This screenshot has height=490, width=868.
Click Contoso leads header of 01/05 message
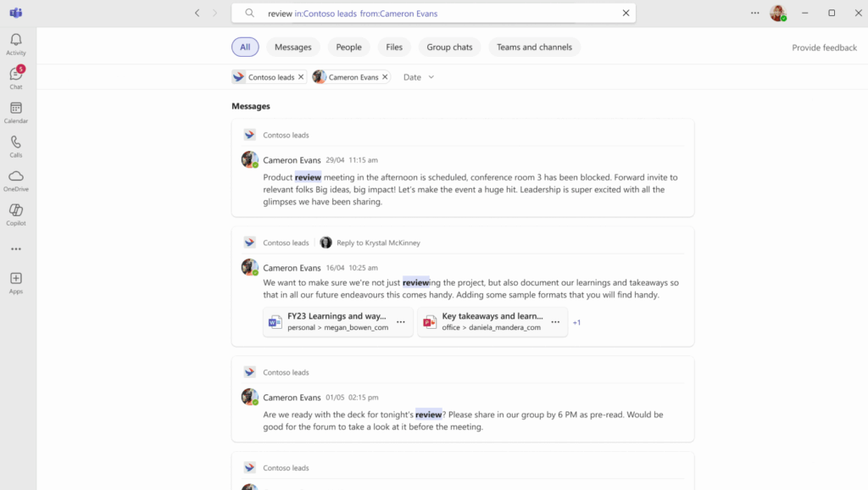286,373
